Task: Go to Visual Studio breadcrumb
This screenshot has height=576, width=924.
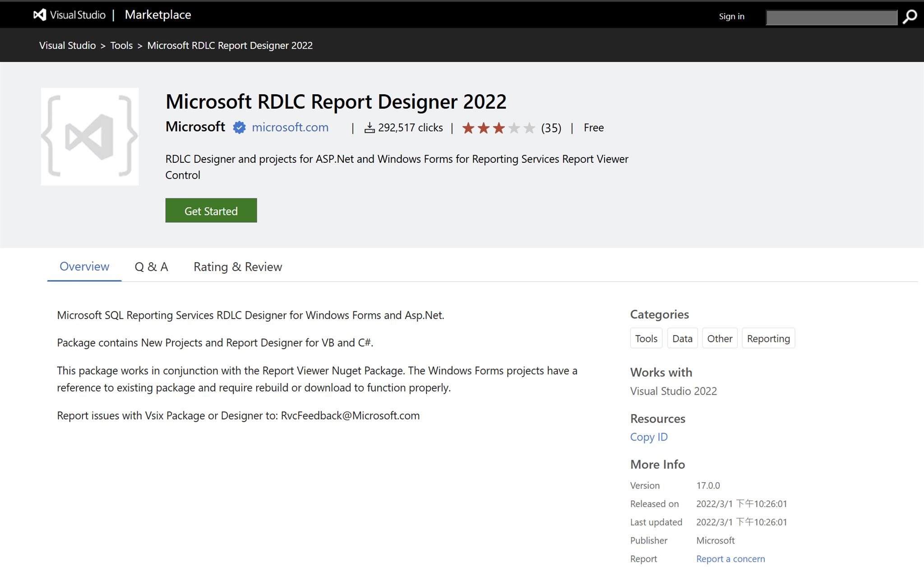Action: [67, 46]
